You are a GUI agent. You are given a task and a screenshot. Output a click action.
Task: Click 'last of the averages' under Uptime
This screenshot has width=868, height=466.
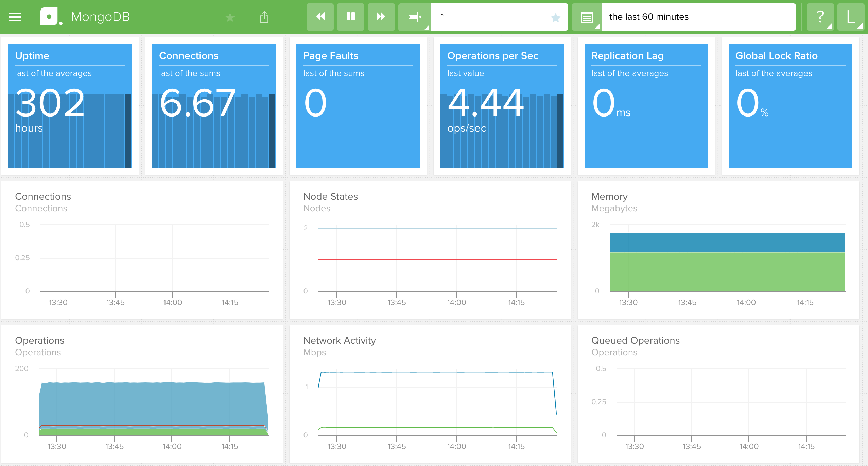click(x=53, y=73)
